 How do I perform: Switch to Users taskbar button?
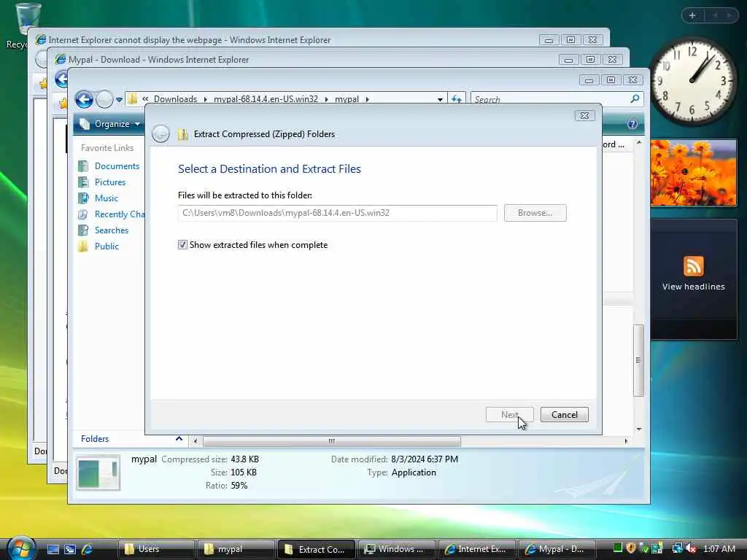pyautogui.click(x=156, y=549)
